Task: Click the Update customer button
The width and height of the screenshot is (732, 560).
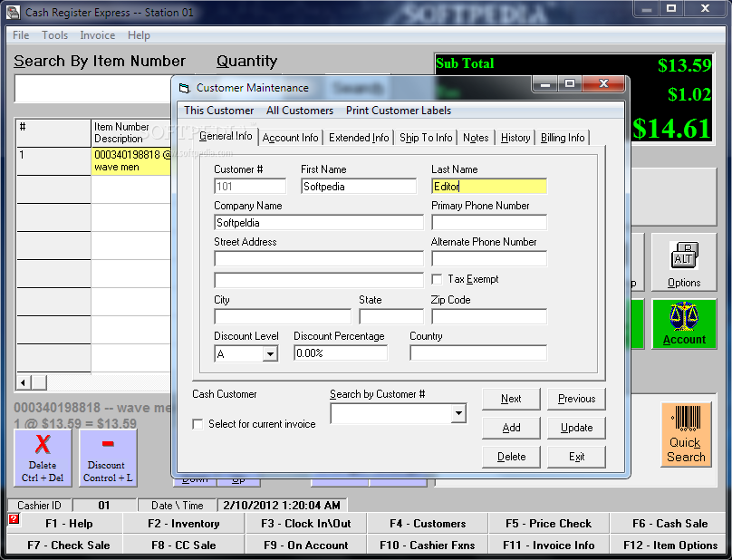Action: point(576,428)
